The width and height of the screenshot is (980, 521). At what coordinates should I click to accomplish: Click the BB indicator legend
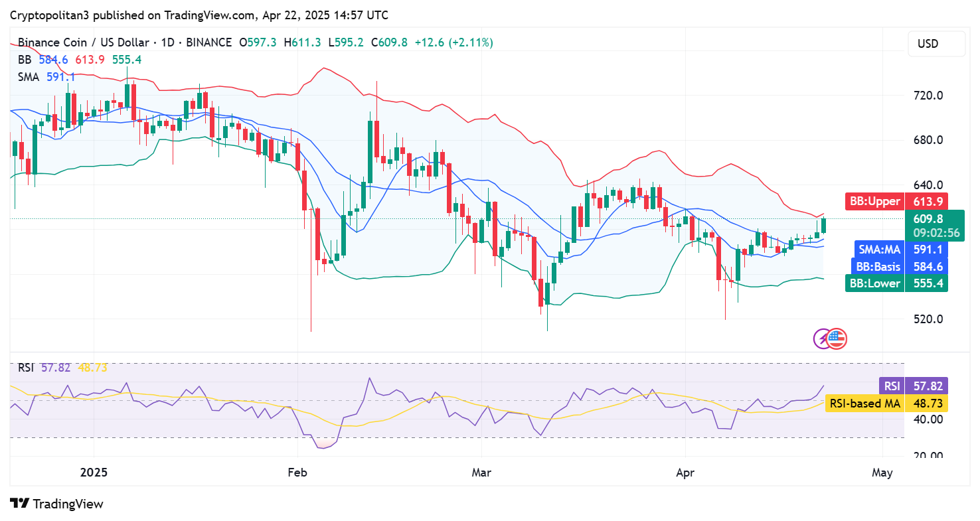[80, 60]
